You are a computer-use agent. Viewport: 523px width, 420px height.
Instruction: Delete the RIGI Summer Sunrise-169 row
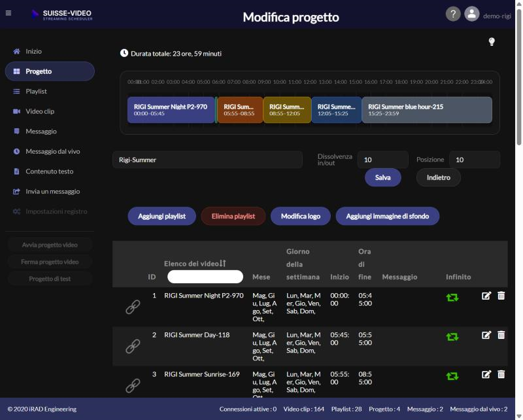point(501,375)
